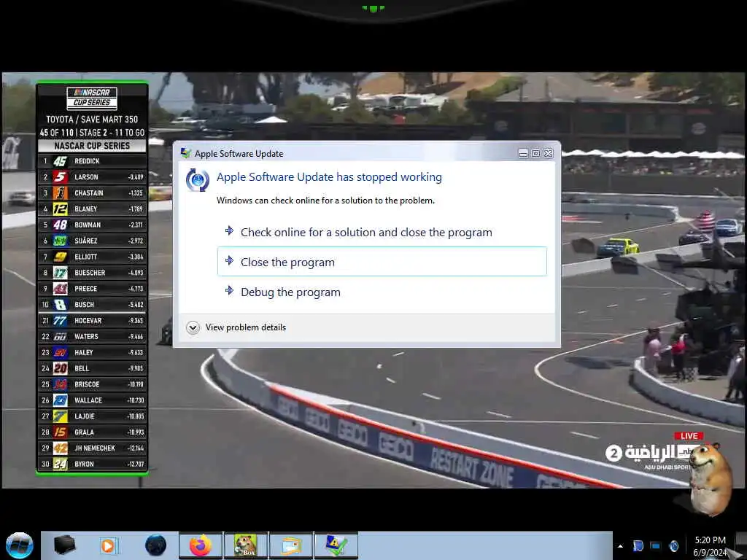Click GRALA row in leaderboard
Viewport: 747px width, 560px height.
pyautogui.click(x=92, y=432)
